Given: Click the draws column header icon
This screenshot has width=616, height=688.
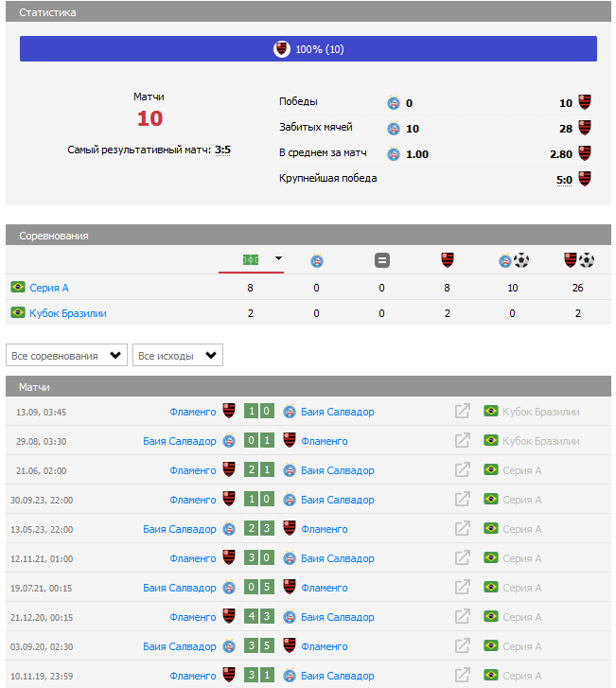Looking at the screenshot, I should (381, 260).
